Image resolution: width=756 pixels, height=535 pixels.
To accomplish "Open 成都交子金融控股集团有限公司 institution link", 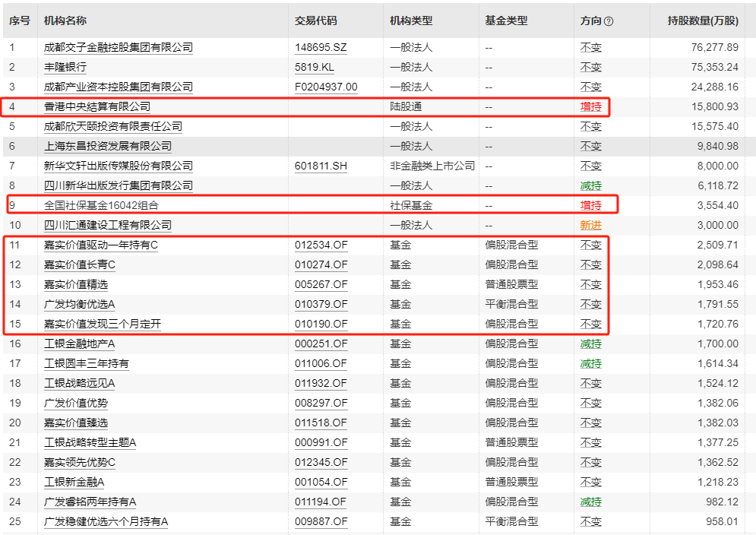I will click(x=118, y=47).
